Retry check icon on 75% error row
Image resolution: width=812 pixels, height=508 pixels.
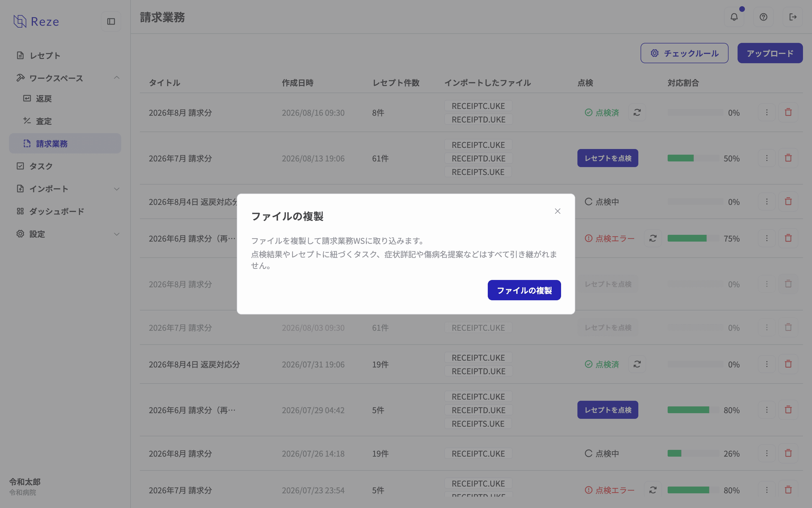653,238
